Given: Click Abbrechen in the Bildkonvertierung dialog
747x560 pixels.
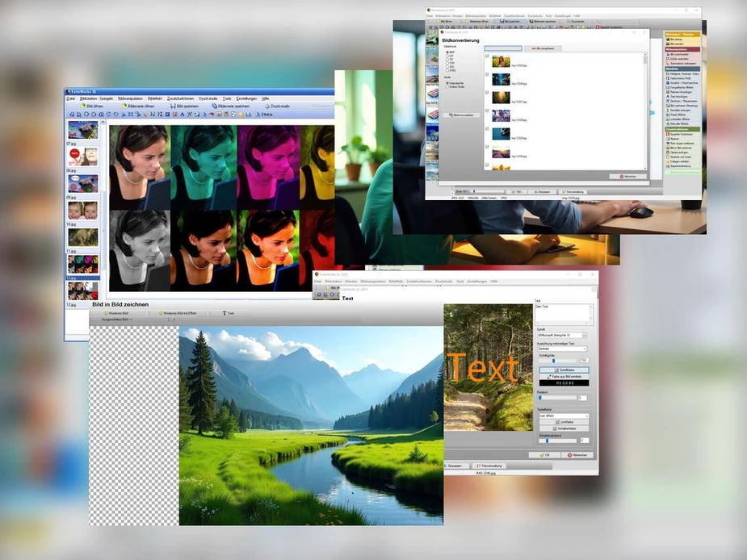Looking at the screenshot, I should click(x=627, y=176).
